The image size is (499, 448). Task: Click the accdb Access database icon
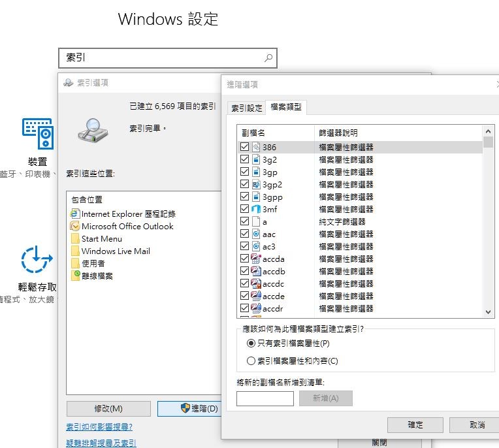click(x=256, y=271)
